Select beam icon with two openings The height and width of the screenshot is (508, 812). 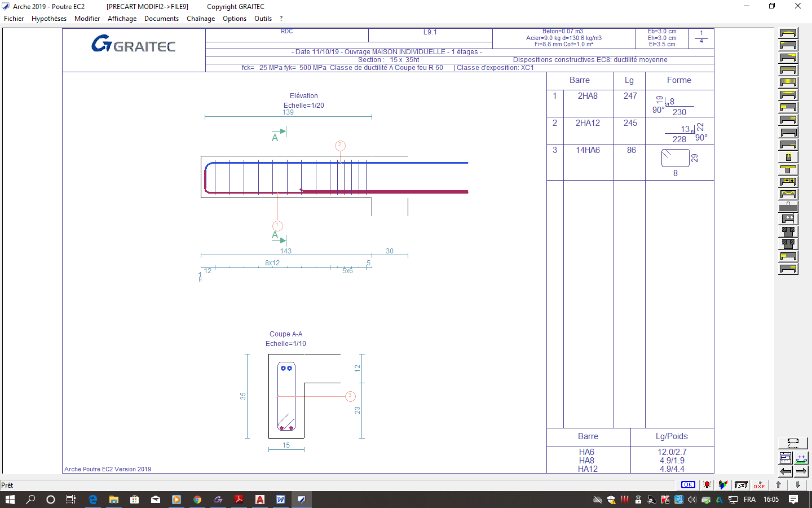788,182
